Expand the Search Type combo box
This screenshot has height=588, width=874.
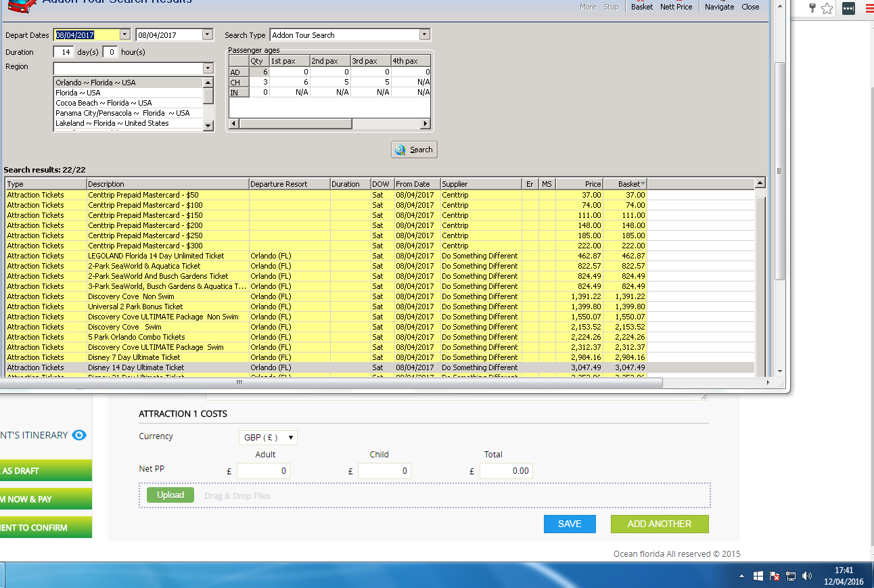[424, 35]
